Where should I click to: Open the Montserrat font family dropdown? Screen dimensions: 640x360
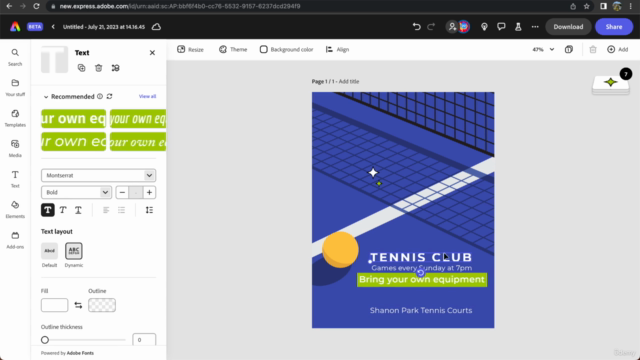(x=98, y=175)
